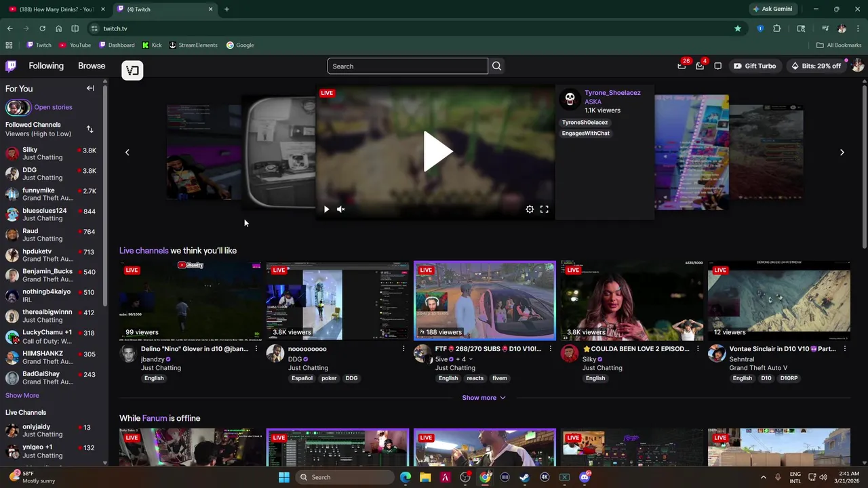Open options for Sehntral stream card

click(845, 349)
